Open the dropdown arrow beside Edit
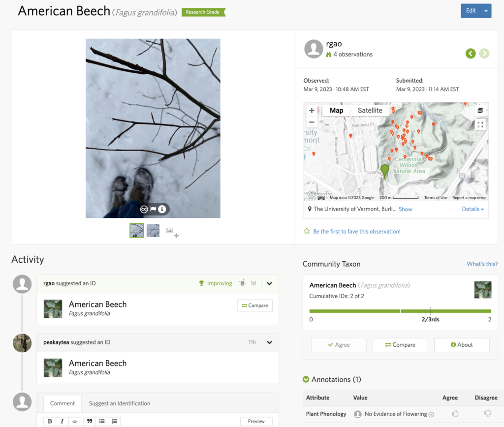Viewport: 504px width, 427px height. [486, 11]
